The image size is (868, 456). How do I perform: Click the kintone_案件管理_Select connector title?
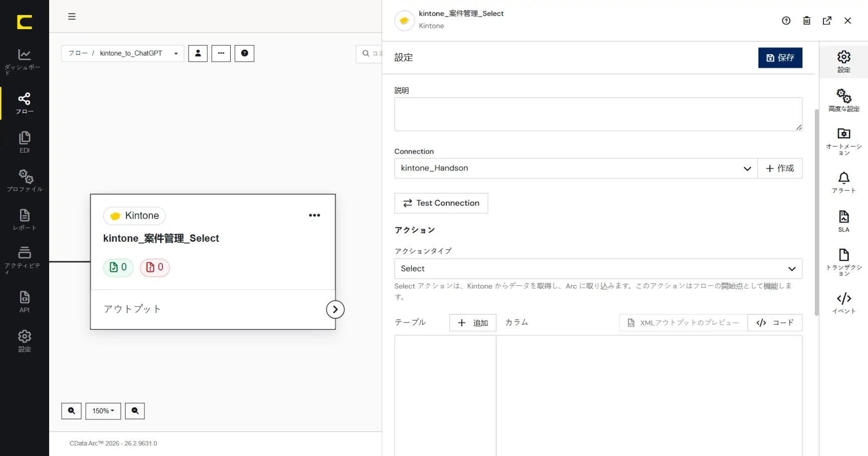(x=161, y=238)
